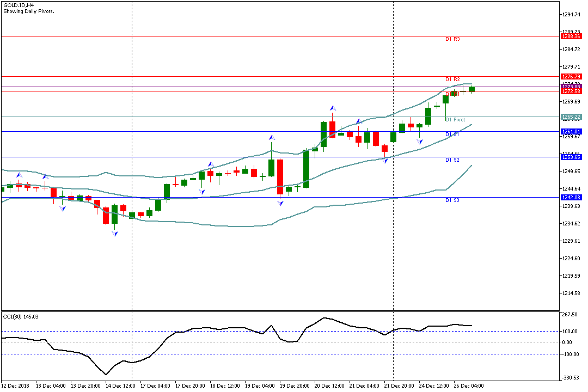
Task: Click the red 1288.36 price tag
Action: [571, 36]
